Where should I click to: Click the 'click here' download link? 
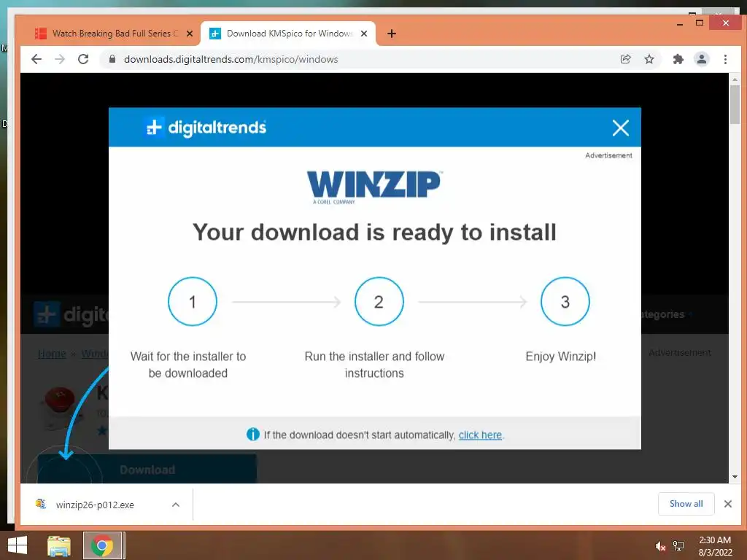[480, 435]
